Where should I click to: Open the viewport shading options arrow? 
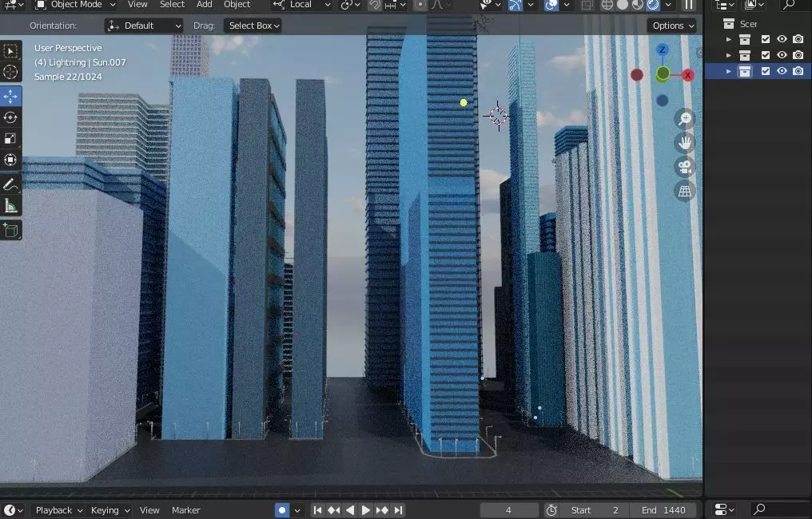(x=669, y=5)
